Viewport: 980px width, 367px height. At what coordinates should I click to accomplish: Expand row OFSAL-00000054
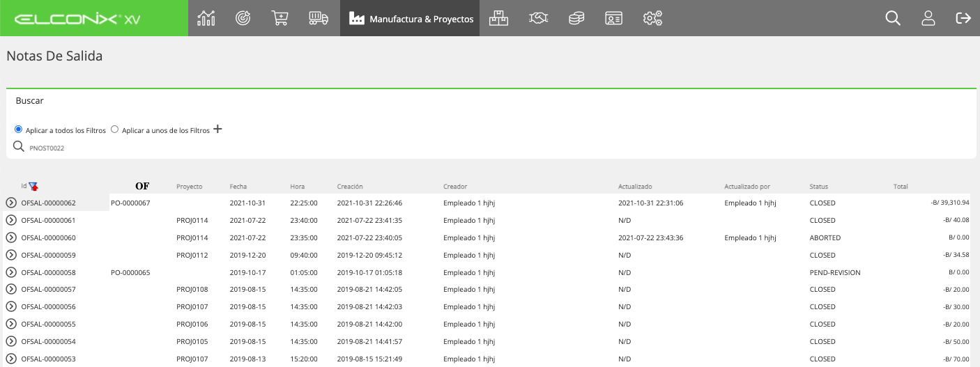tap(11, 341)
